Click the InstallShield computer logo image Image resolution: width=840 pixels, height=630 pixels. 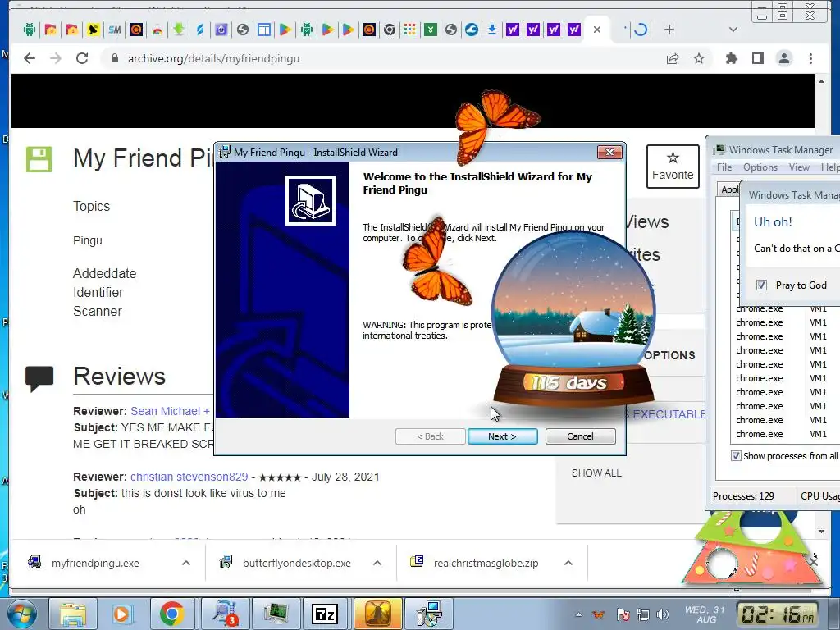tap(310, 200)
